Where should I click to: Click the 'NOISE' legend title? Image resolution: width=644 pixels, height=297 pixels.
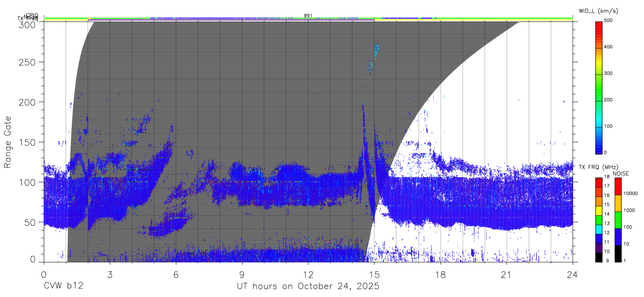(x=621, y=173)
